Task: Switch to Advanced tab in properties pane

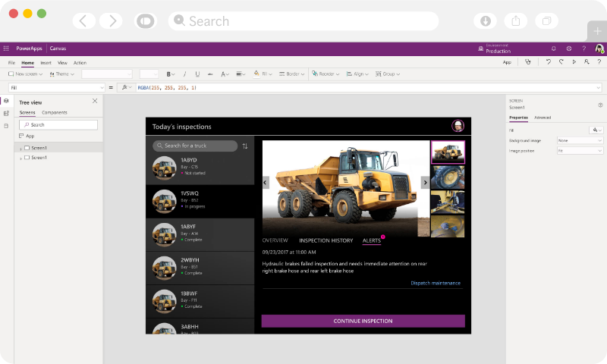Action: click(543, 118)
